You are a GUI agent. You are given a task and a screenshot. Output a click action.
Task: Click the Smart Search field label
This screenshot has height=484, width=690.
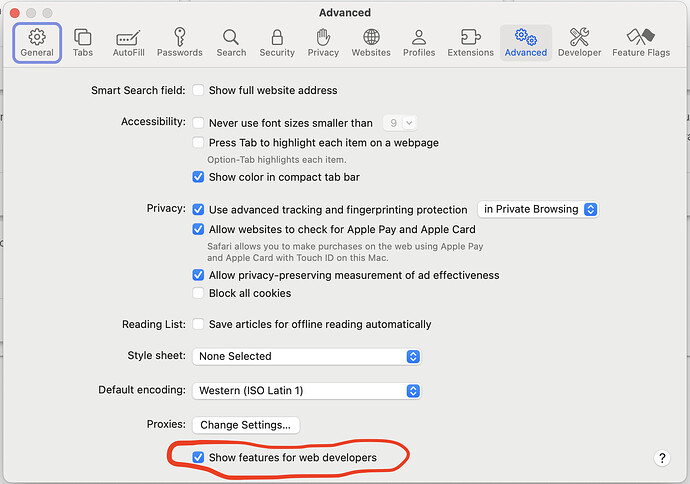coord(138,90)
